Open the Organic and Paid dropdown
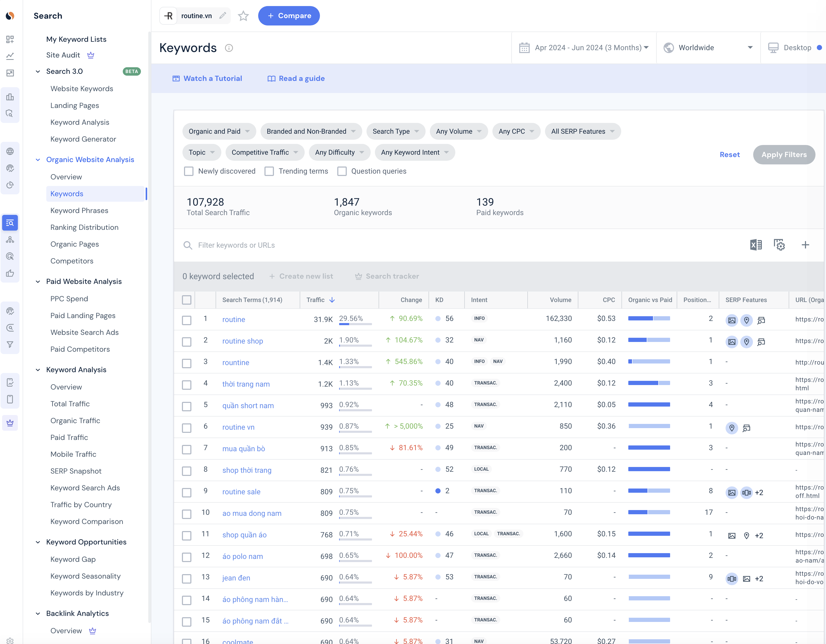 219,131
